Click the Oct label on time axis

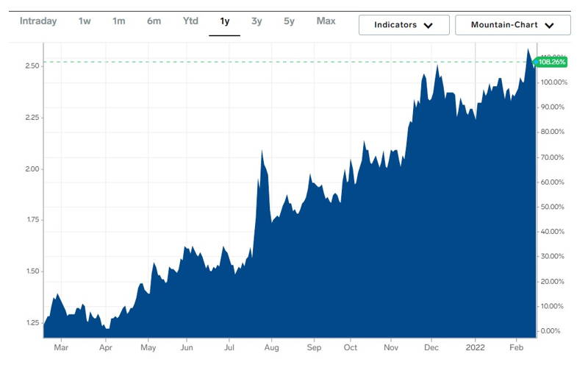(350, 347)
